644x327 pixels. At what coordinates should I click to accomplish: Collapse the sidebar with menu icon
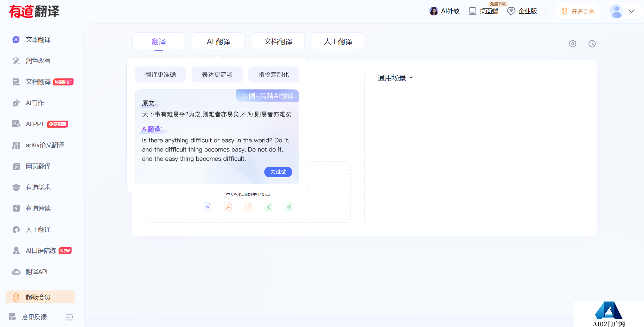(x=69, y=317)
